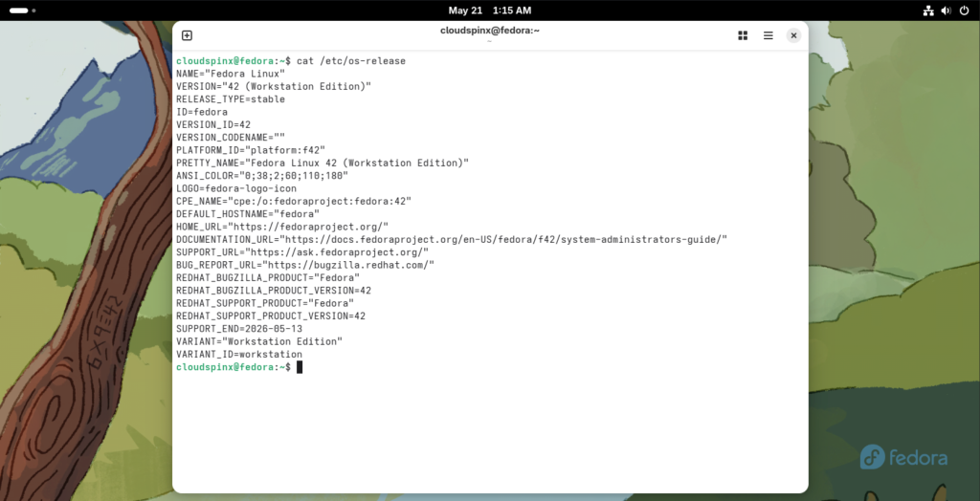The image size is (980, 501).
Task: Open the terminal hamburger main menu
Action: (x=768, y=35)
